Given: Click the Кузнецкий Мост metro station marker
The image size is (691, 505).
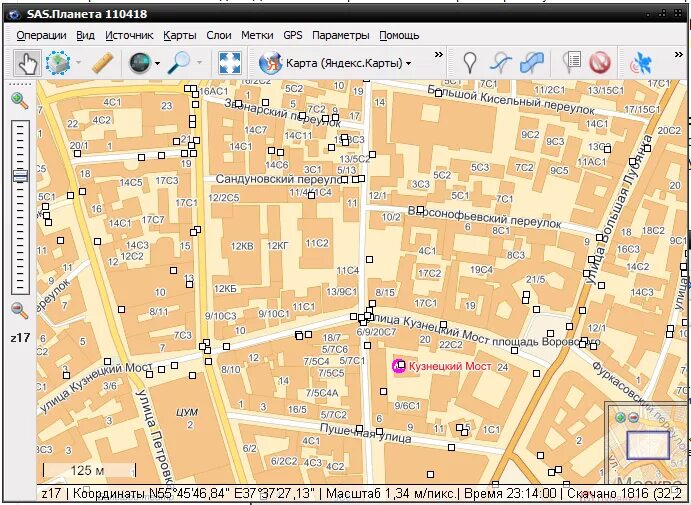Looking at the screenshot, I should (399, 366).
